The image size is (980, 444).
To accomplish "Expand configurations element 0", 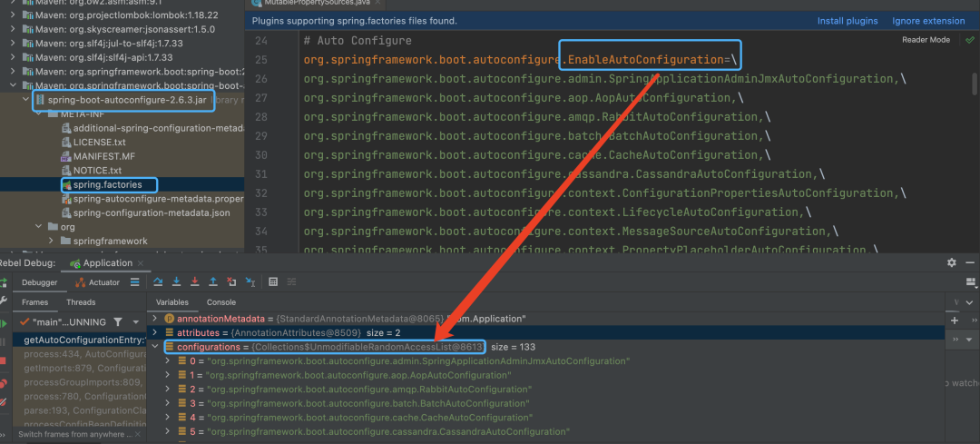I will click(x=168, y=360).
